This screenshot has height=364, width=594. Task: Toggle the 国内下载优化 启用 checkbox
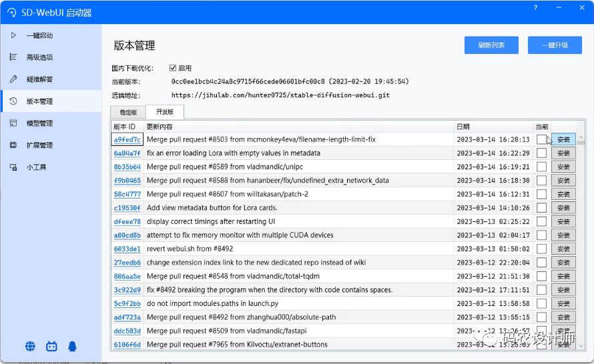coord(173,68)
